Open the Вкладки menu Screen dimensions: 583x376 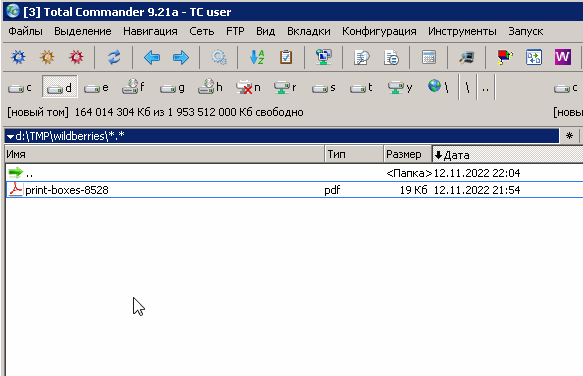(309, 31)
